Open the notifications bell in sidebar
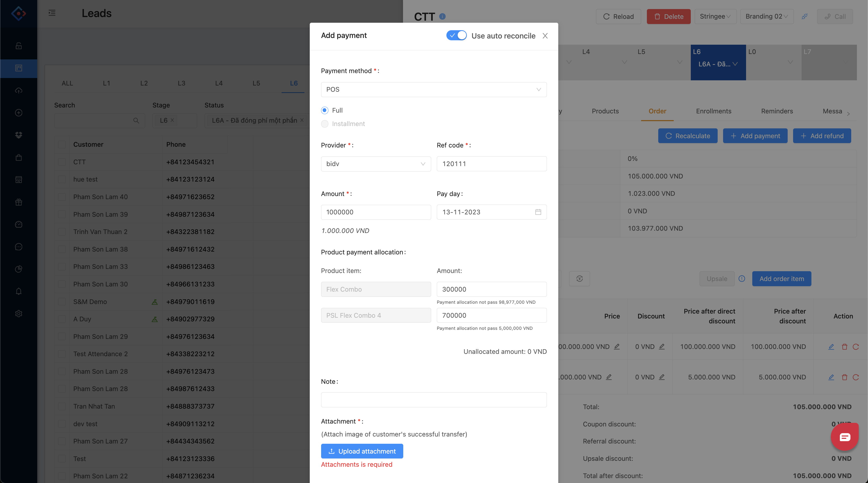This screenshot has width=868, height=483. [x=19, y=291]
